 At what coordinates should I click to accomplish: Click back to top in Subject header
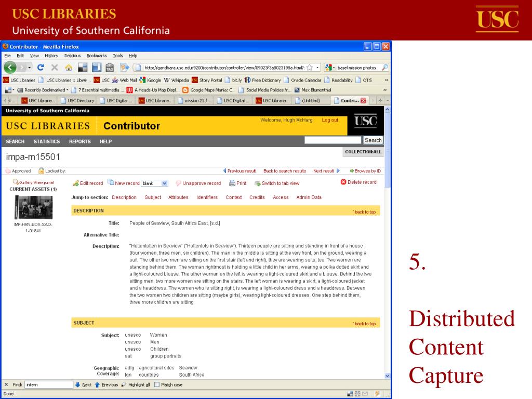pyautogui.click(x=364, y=324)
